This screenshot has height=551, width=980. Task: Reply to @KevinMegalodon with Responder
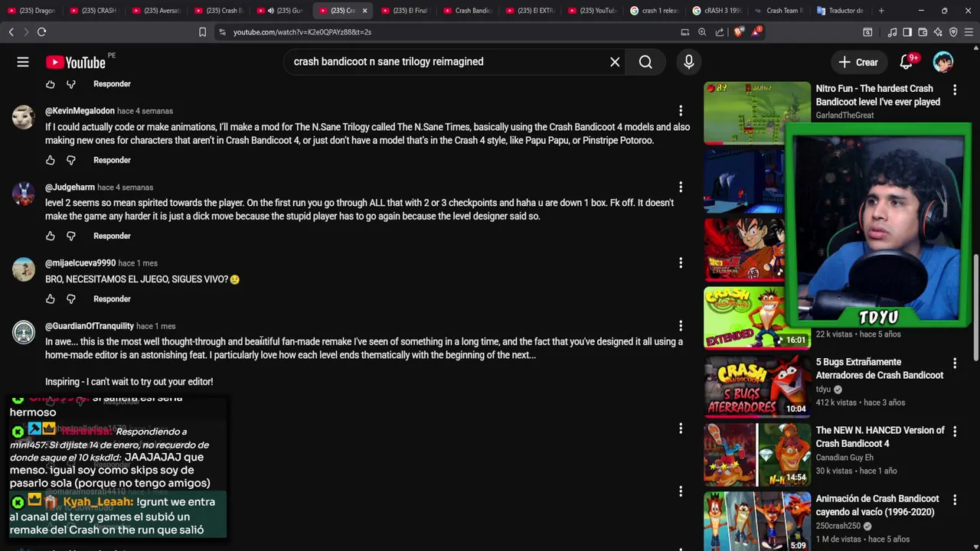[x=112, y=160]
